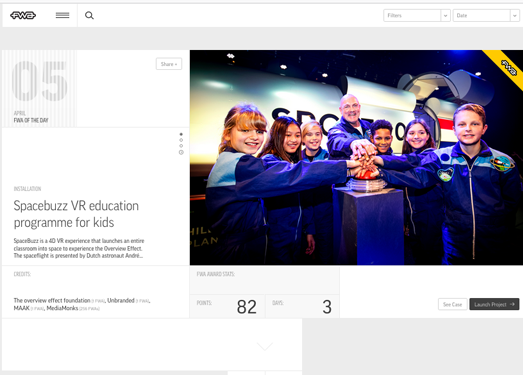
Task: Click the See Case button
Action: tap(452, 304)
